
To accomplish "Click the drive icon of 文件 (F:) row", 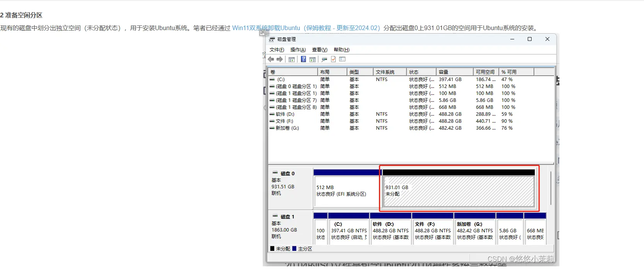I will coord(272,121).
